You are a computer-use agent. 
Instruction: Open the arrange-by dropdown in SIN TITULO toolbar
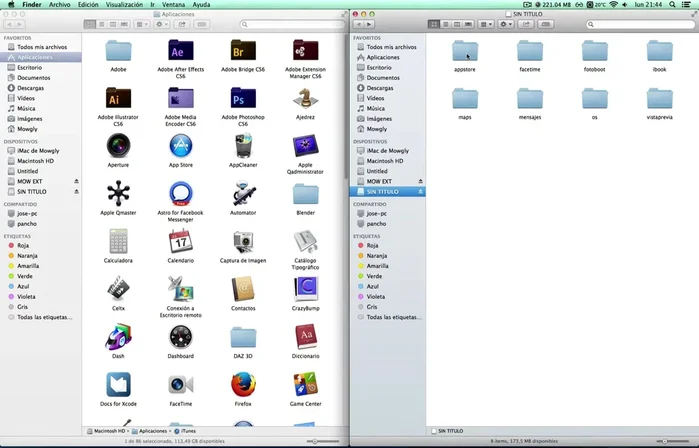(x=485, y=24)
